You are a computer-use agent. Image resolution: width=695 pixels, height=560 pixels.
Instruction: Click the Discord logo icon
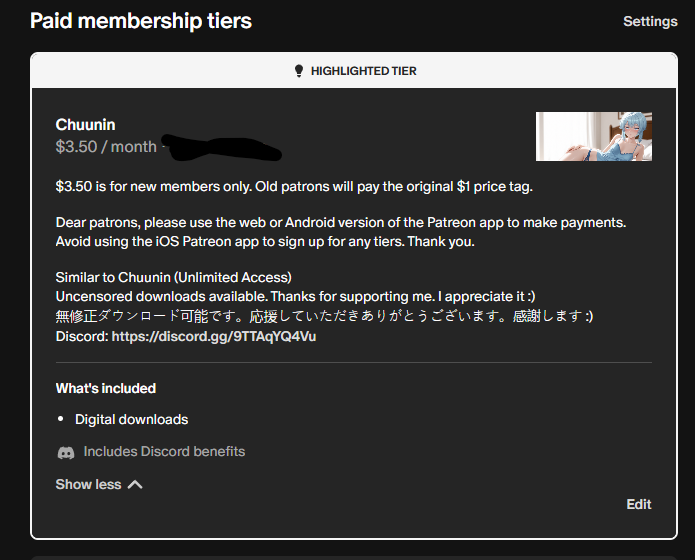click(66, 452)
